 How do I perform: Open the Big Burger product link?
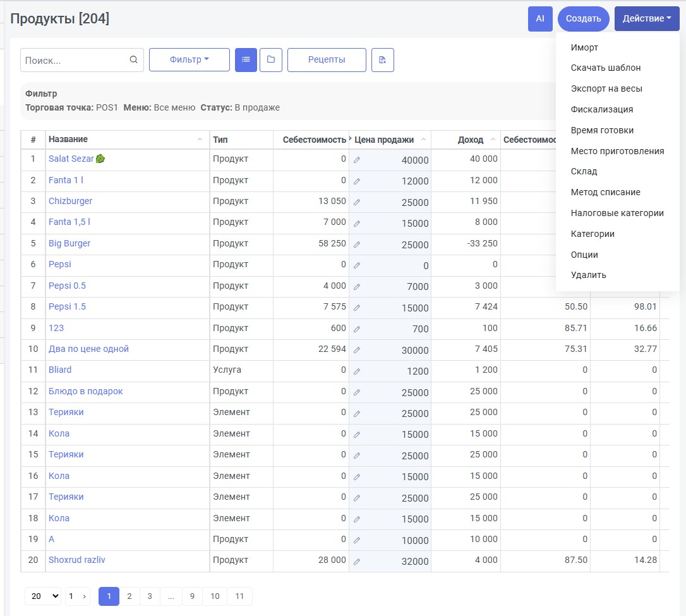click(69, 243)
